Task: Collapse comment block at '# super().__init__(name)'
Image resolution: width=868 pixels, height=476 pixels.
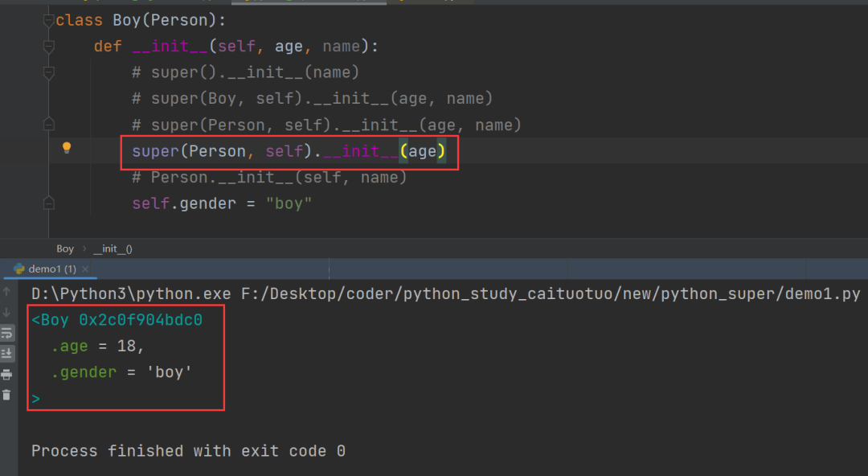Action: point(49,72)
